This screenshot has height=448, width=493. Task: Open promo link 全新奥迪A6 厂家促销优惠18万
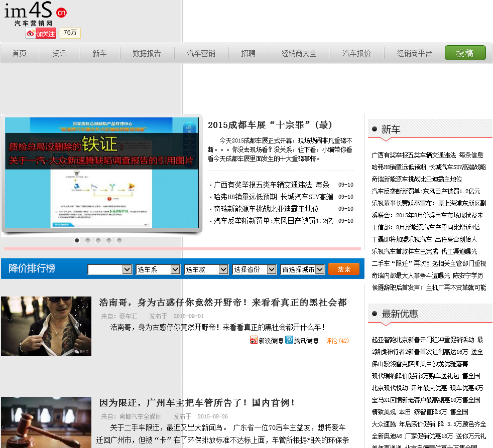click(429, 436)
